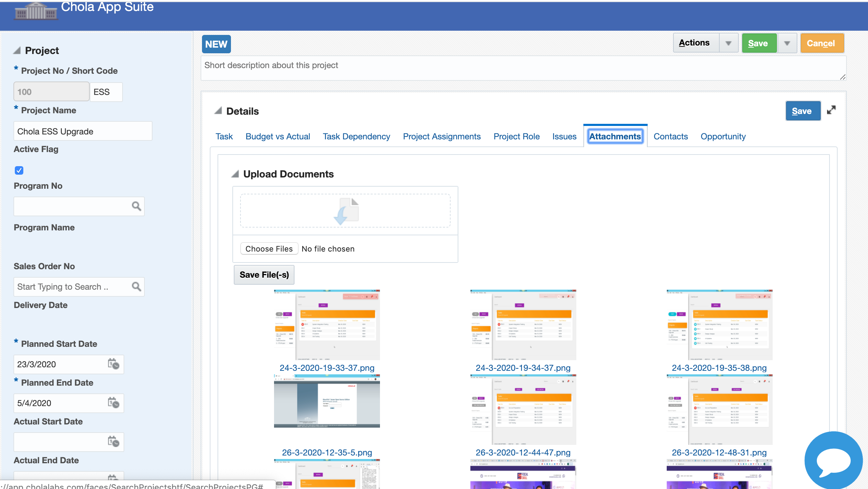
Task: Maximize the Details panel with expand arrows
Action: [831, 110]
